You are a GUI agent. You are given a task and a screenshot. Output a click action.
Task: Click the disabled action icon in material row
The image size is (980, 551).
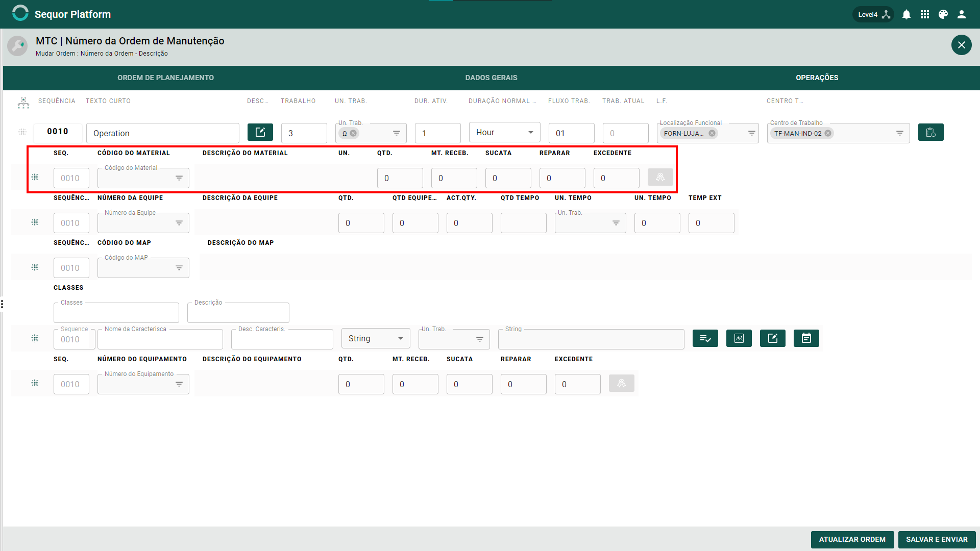(660, 177)
